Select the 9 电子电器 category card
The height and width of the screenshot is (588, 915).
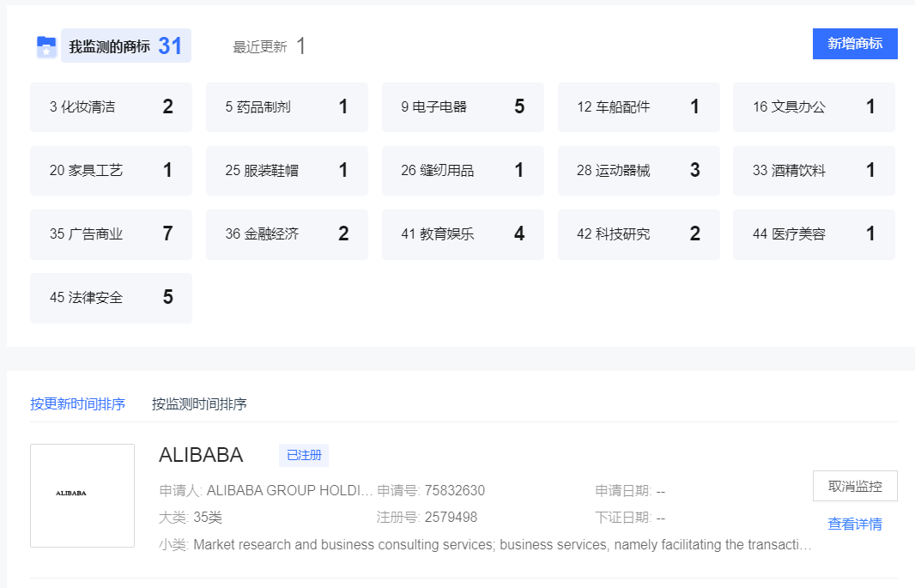[463, 106]
